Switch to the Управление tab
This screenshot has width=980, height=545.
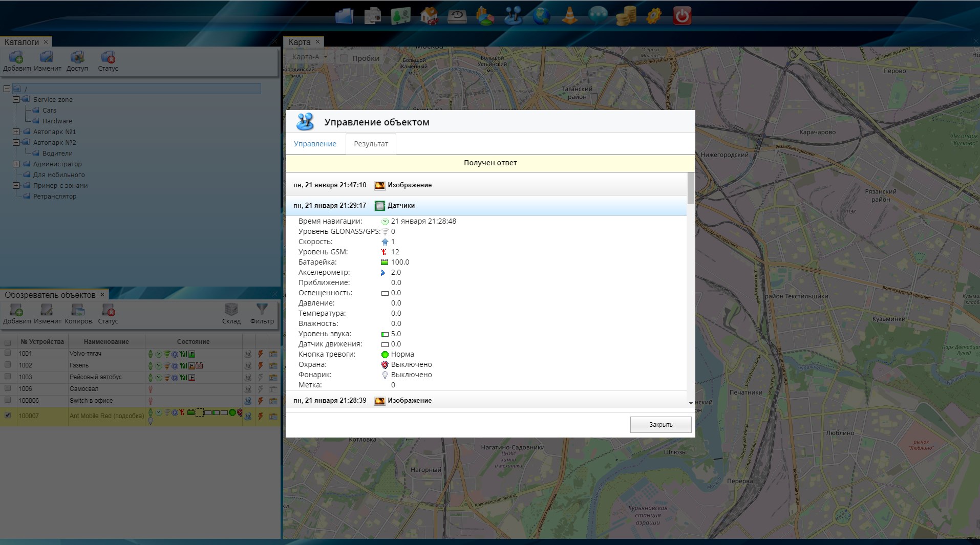coord(315,144)
